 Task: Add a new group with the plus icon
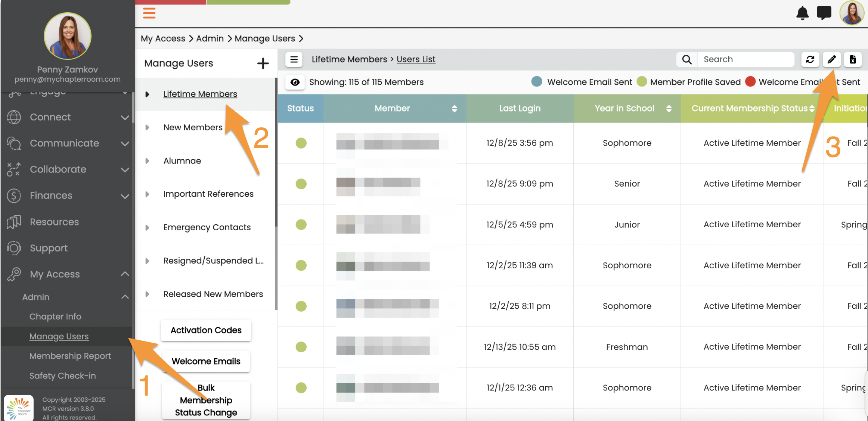[x=263, y=63]
